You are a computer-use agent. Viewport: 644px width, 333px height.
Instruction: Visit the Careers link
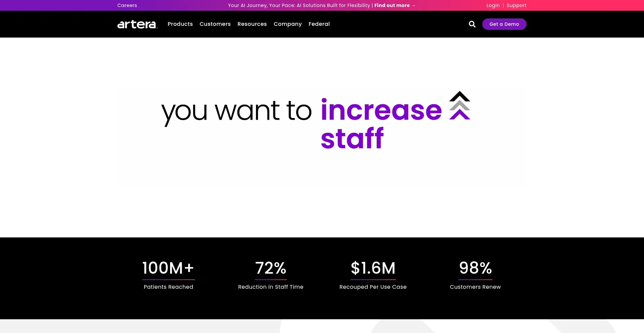[127, 5]
